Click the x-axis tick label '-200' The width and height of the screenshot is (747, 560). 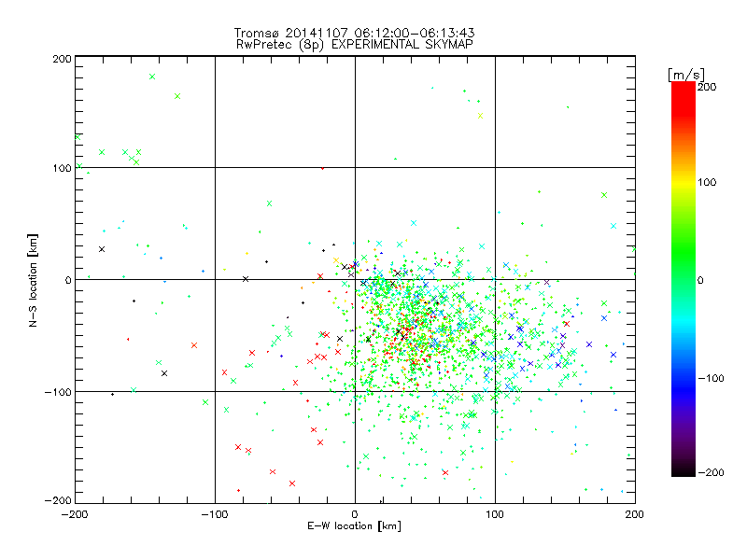pos(75,514)
